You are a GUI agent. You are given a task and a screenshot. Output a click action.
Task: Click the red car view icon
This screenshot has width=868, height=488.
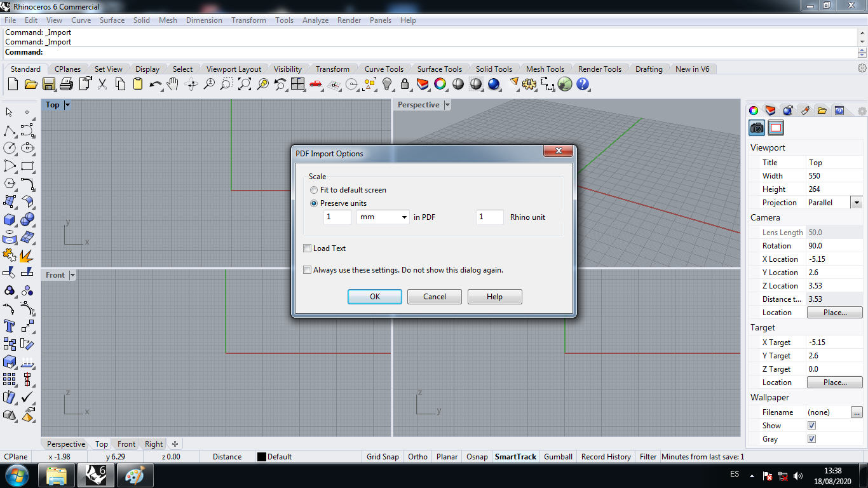[316, 84]
